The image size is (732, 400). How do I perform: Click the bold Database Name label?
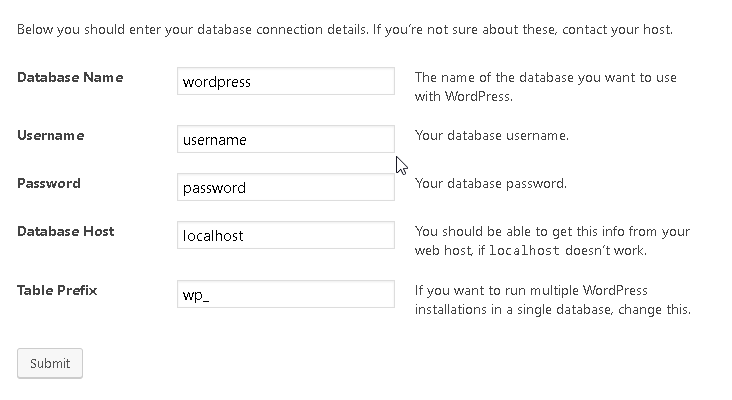pos(70,77)
